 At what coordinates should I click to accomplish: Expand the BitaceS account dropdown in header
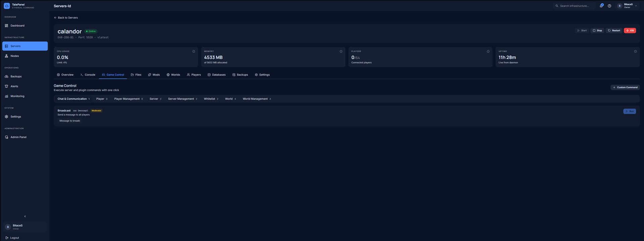(628, 6)
